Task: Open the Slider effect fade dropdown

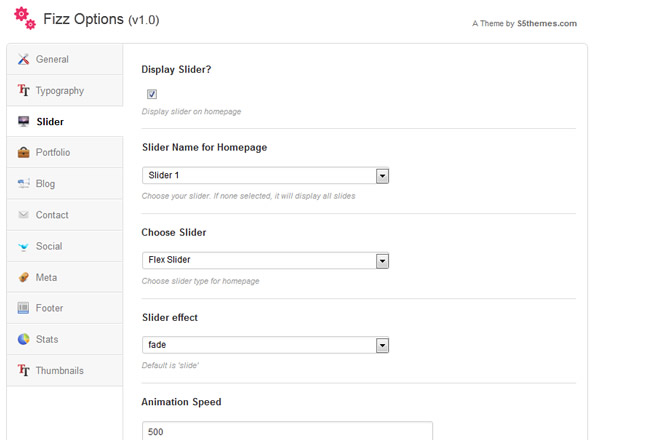Action: click(265, 345)
